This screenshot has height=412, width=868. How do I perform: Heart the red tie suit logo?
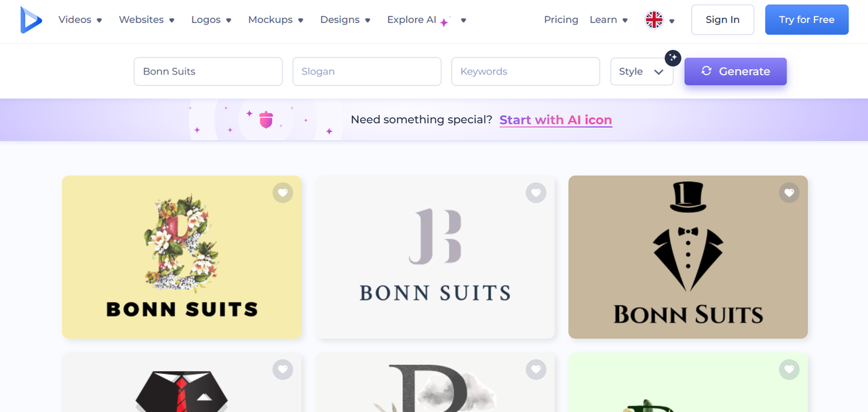283,369
